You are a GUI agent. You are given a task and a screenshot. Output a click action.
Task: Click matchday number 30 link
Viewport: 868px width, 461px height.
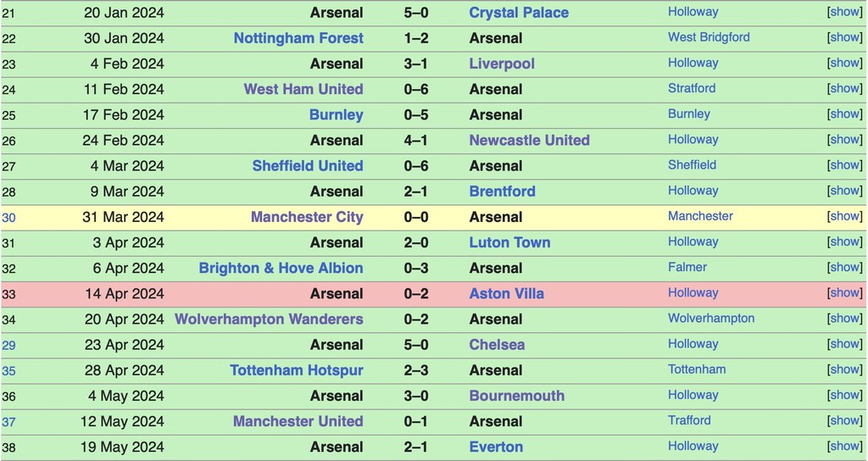pos(8,218)
